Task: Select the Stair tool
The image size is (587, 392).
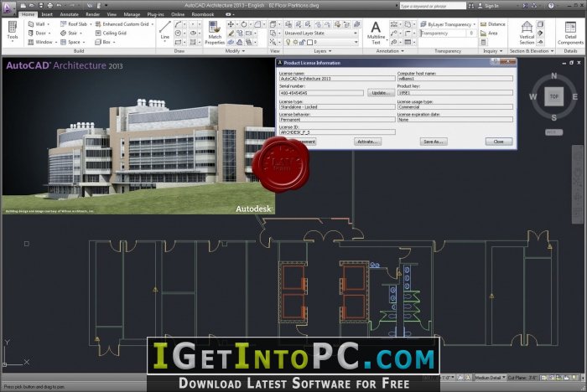Action: tap(71, 33)
